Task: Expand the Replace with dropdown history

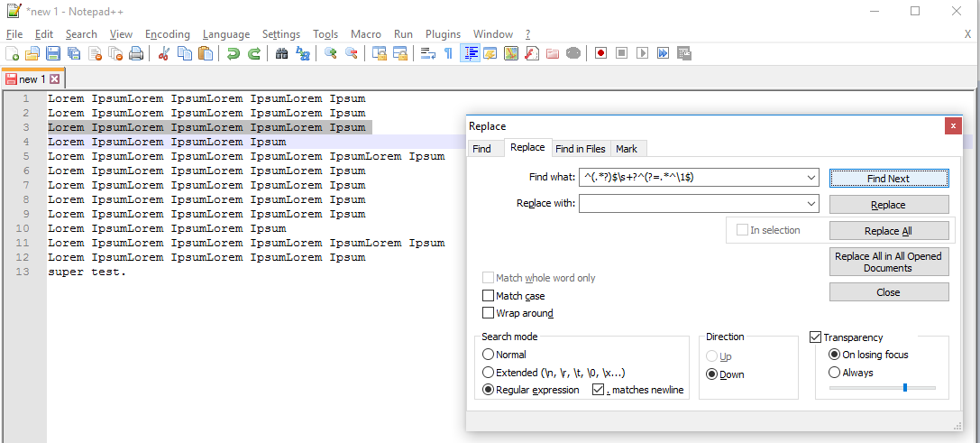Action: coord(812,204)
